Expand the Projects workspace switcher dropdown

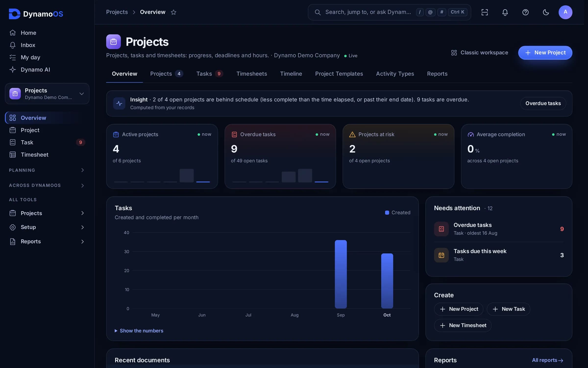click(x=47, y=93)
